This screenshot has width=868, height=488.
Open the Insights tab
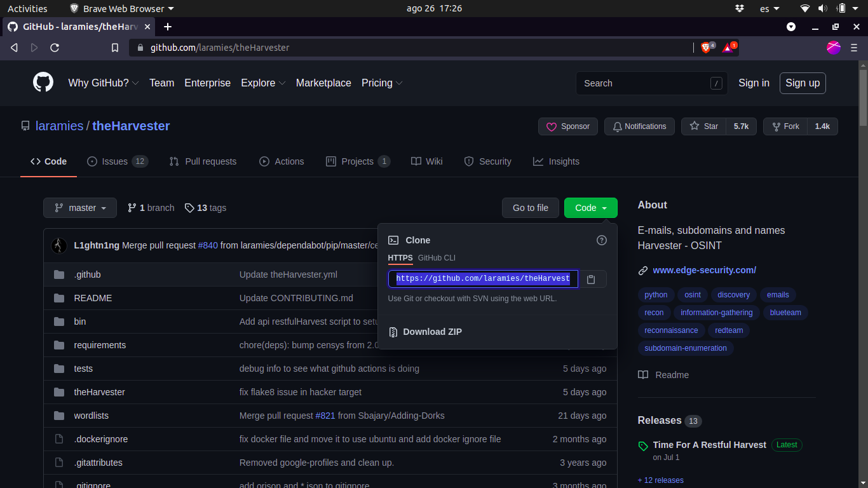[556, 161]
